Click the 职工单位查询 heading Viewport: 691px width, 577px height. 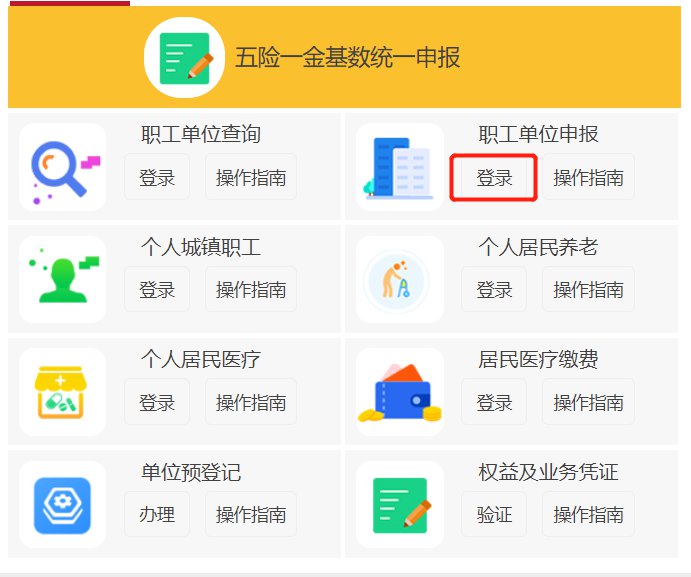[x=201, y=134]
